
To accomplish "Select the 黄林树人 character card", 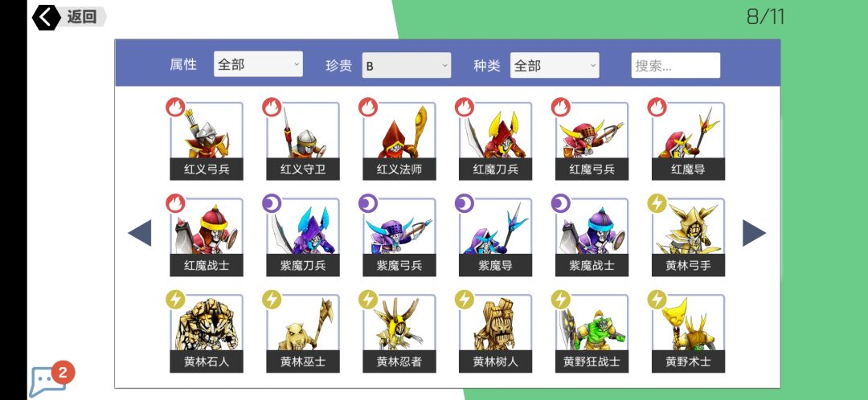I will click(495, 333).
